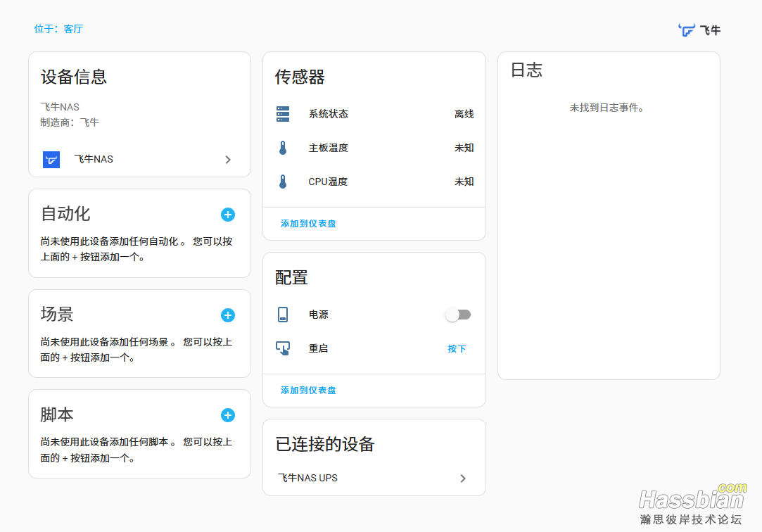Click the 脚本 card heading
762x532 pixels.
pyautogui.click(x=57, y=414)
